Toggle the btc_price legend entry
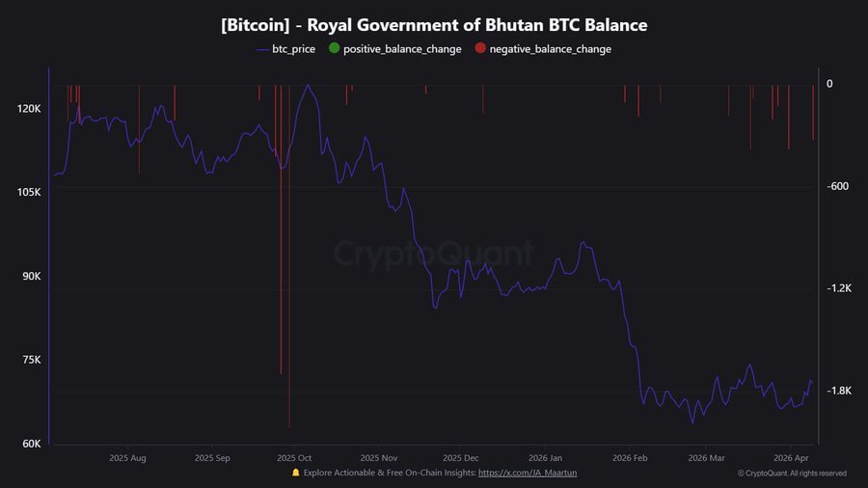 click(x=286, y=49)
